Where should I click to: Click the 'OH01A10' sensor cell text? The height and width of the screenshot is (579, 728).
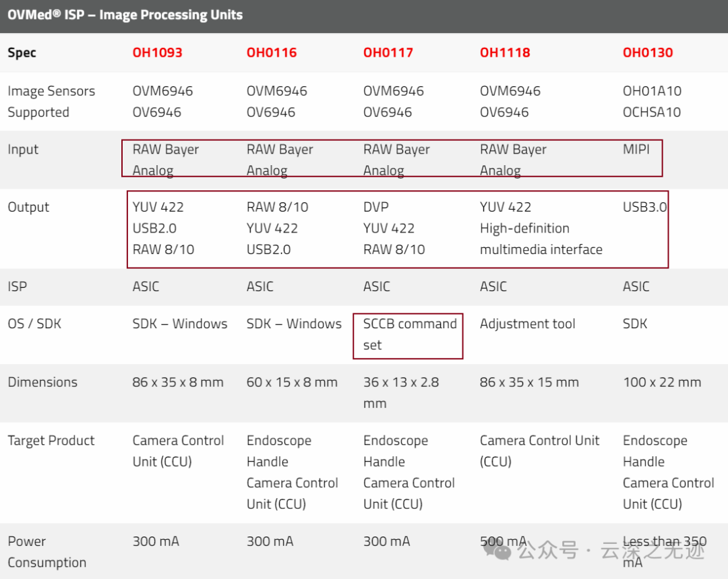pyautogui.click(x=652, y=91)
